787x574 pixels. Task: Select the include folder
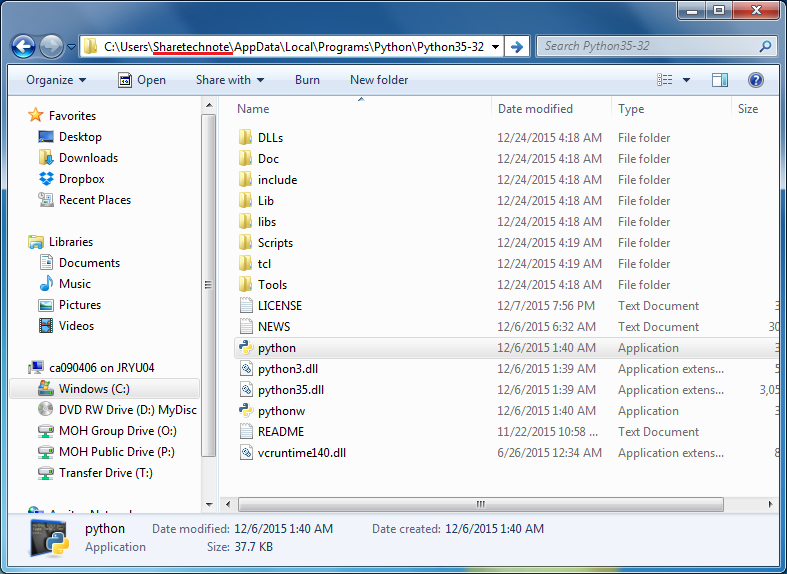click(268, 180)
